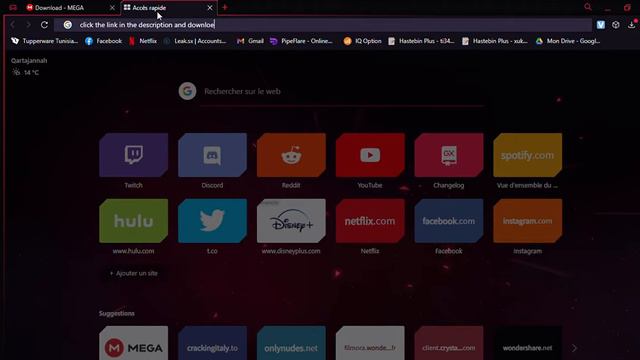Click the Rechercher sur le web field
This screenshot has width=640, height=360.
343,91
